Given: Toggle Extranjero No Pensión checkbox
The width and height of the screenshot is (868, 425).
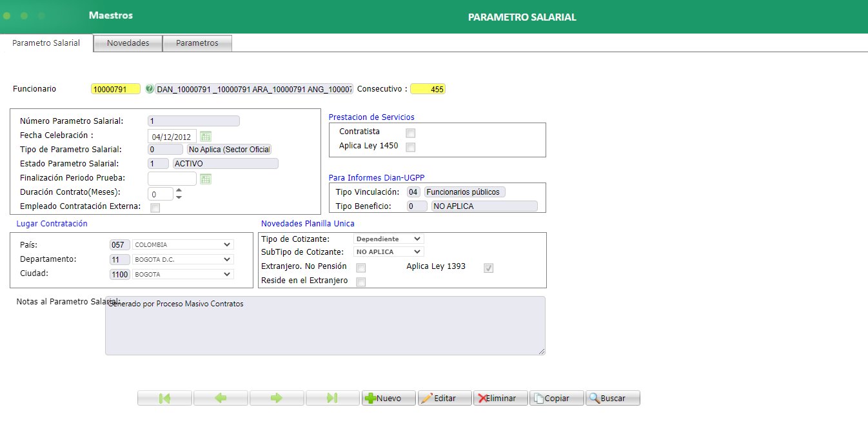Looking at the screenshot, I should coord(361,268).
